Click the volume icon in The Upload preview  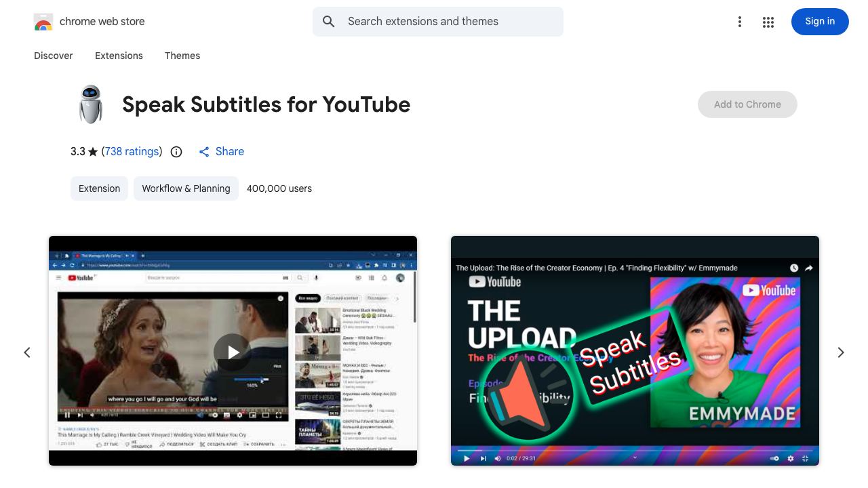(498, 459)
